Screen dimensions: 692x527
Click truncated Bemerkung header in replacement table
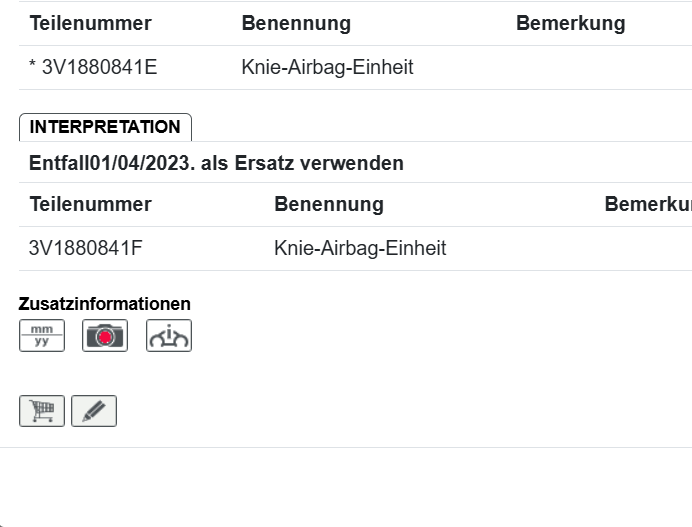point(647,204)
